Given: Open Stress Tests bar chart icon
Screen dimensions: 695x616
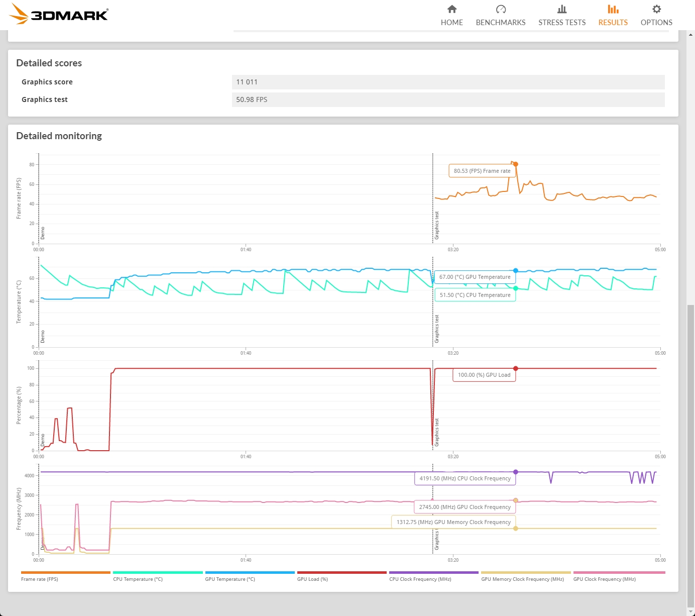Looking at the screenshot, I should point(562,9).
